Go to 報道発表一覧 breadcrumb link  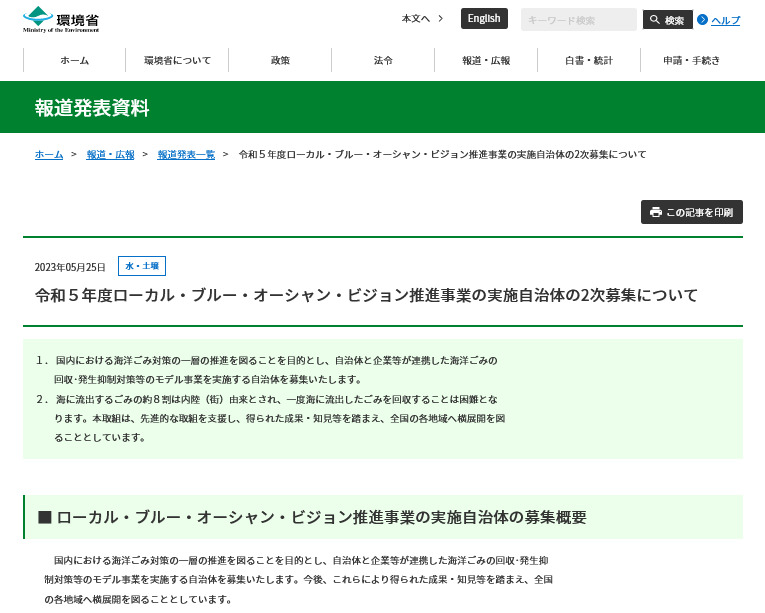[x=186, y=155]
